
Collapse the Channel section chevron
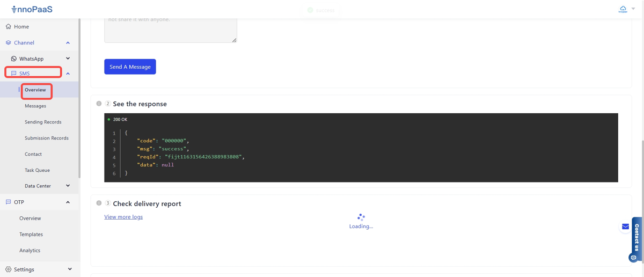pos(68,43)
